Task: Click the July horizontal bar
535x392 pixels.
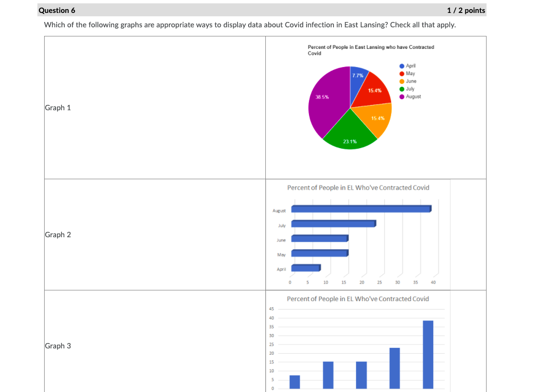Action: [x=333, y=223]
